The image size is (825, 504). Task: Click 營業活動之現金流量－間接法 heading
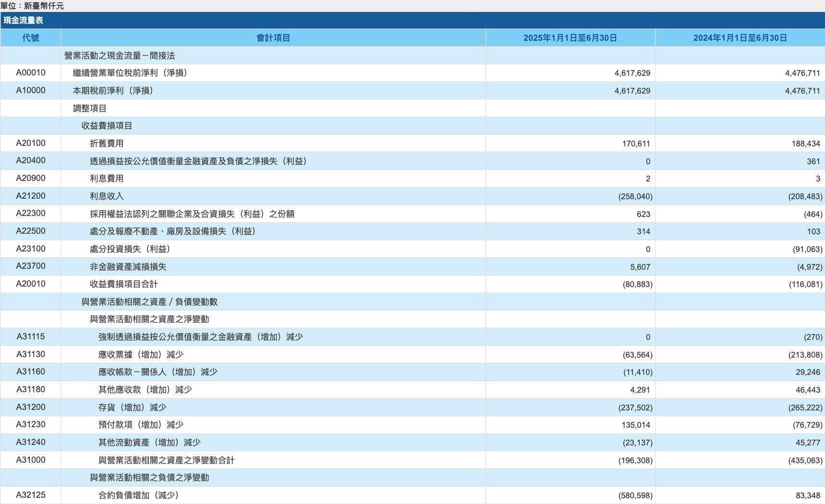120,55
